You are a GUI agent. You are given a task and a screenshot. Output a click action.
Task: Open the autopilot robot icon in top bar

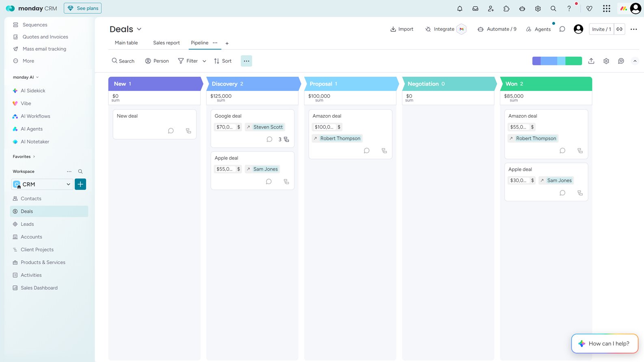click(x=522, y=9)
